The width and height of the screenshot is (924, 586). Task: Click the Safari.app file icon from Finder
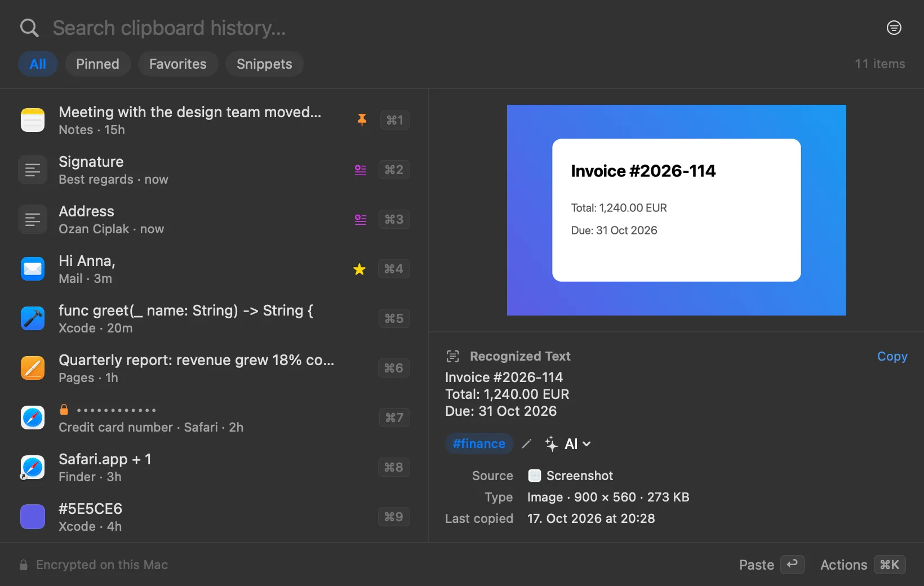coord(33,467)
